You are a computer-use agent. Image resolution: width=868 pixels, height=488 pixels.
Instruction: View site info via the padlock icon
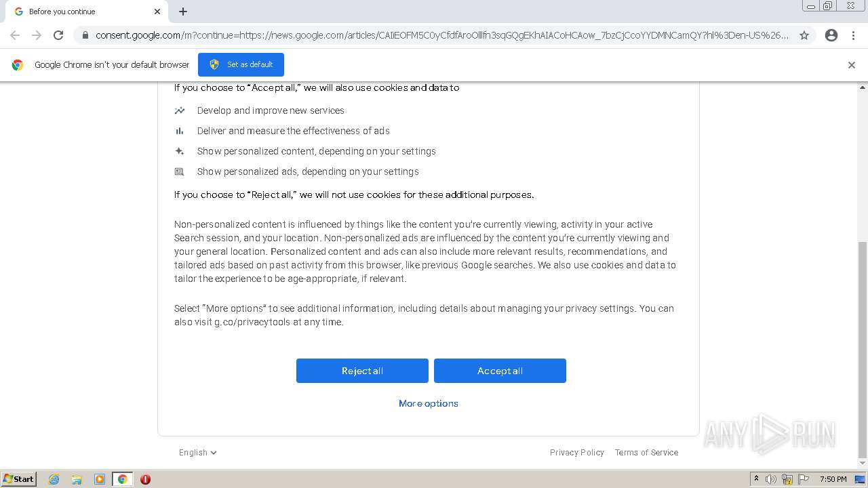click(x=85, y=35)
